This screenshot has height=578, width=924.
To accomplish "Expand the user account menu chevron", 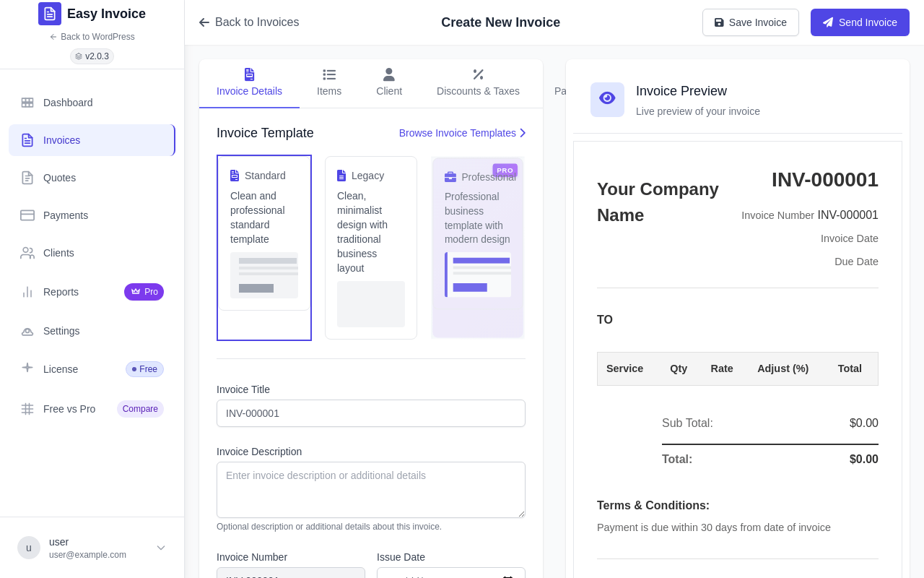I will tap(161, 548).
